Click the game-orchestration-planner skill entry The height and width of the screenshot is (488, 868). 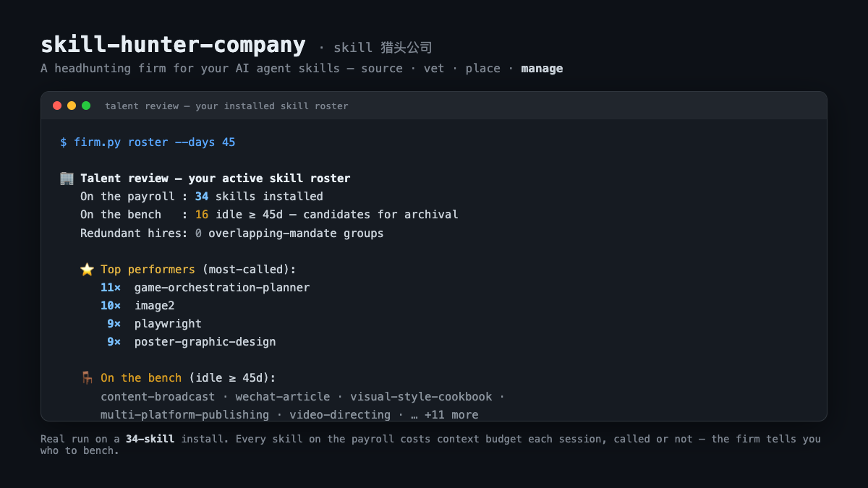(x=222, y=288)
